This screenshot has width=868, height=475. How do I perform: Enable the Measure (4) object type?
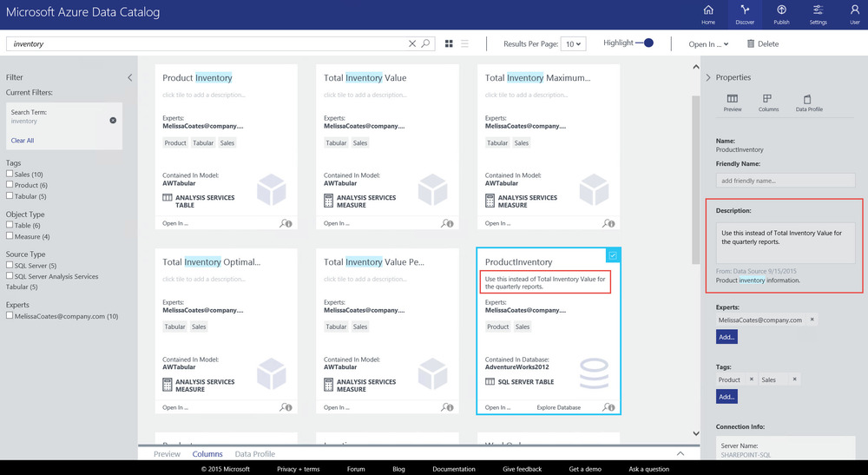(10, 236)
